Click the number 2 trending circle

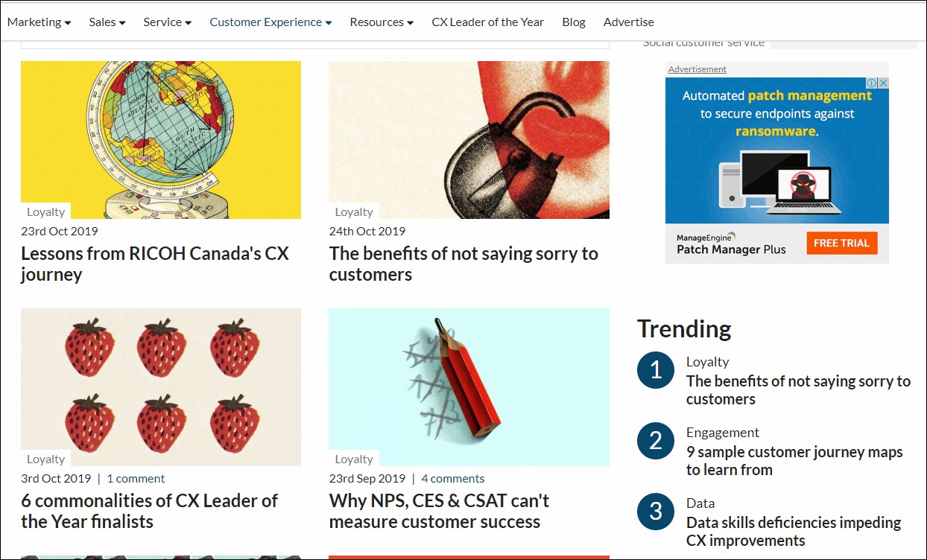656,441
